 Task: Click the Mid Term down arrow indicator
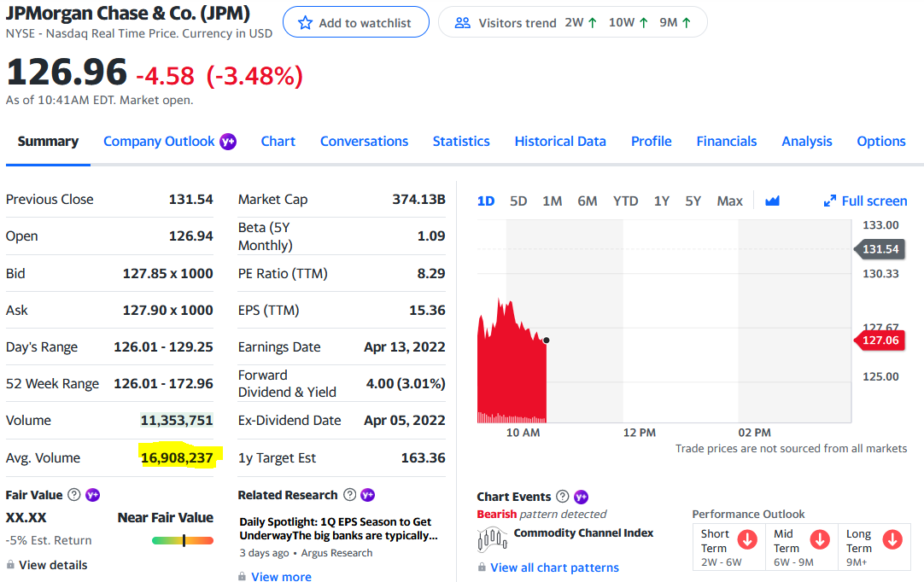pos(820,539)
